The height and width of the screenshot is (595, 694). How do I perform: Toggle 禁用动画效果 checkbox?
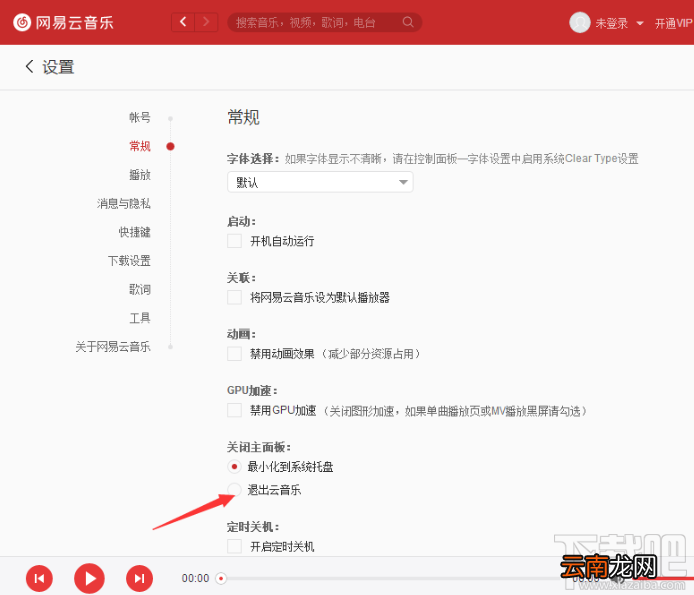point(234,354)
